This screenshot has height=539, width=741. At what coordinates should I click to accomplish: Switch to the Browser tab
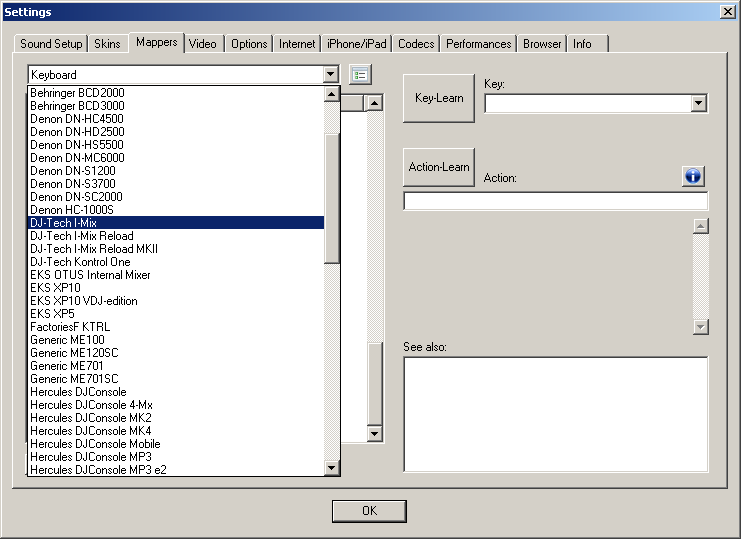coord(542,44)
